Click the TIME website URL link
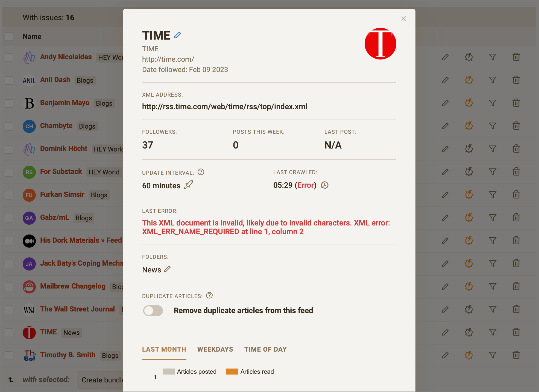Image resolution: width=539 pixels, height=392 pixels. [167, 59]
